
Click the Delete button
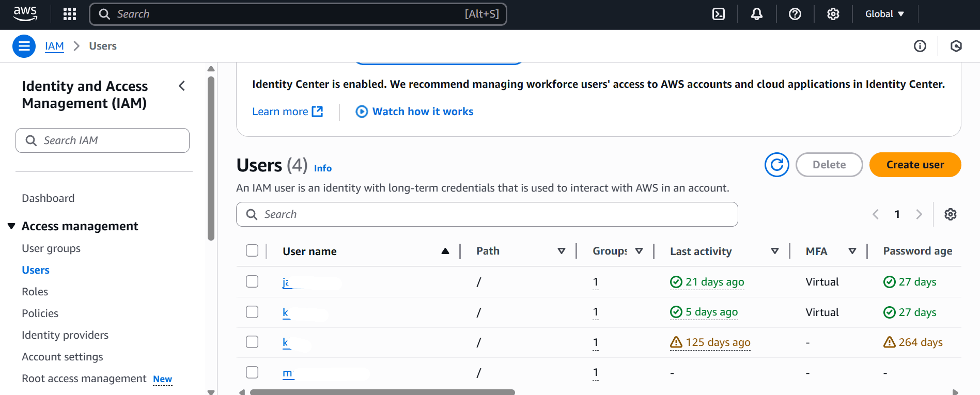pos(829,165)
